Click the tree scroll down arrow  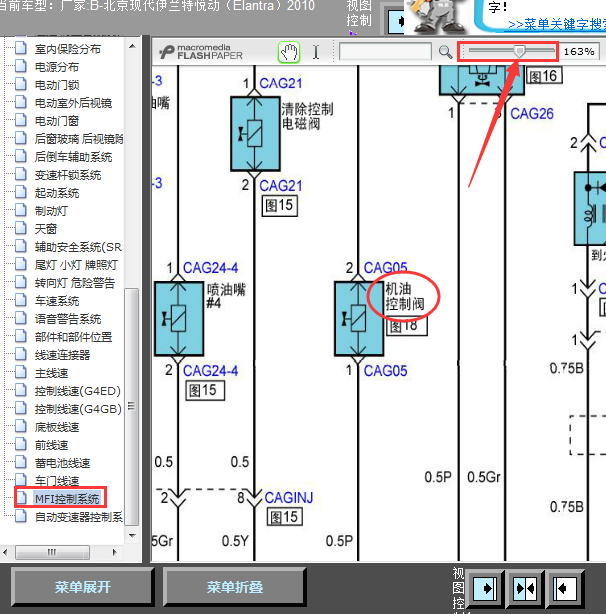[132, 535]
